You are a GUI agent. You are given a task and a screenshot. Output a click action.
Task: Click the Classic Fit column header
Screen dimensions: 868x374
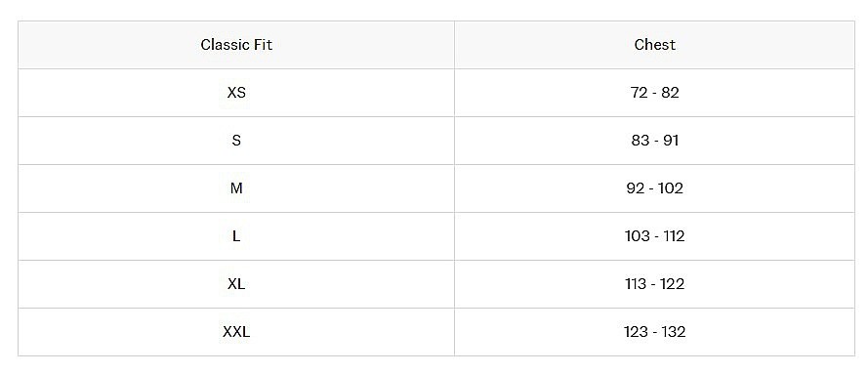coord(236,45)
